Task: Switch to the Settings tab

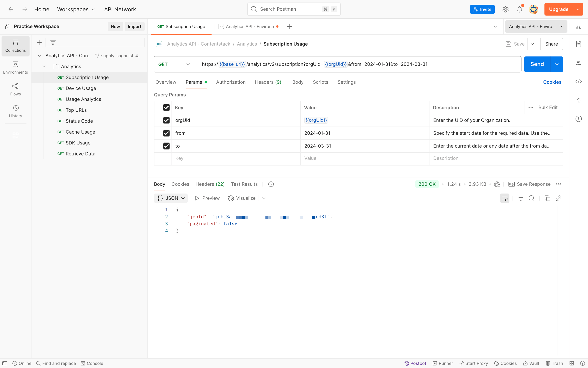Action: [347, 82]
